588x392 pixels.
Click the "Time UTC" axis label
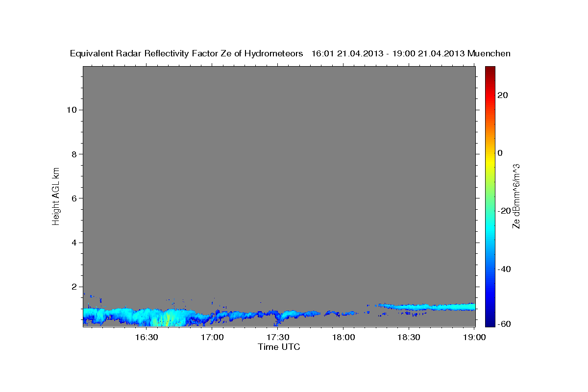[x=279, y=347]
